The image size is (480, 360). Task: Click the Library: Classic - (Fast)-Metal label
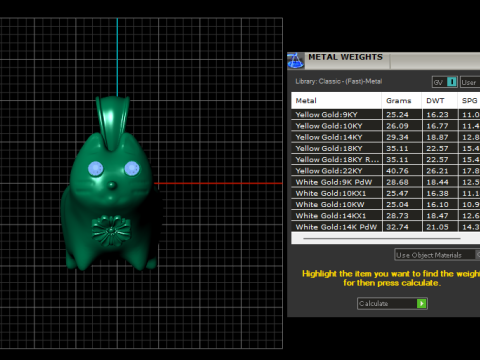[x=339, y=81]
